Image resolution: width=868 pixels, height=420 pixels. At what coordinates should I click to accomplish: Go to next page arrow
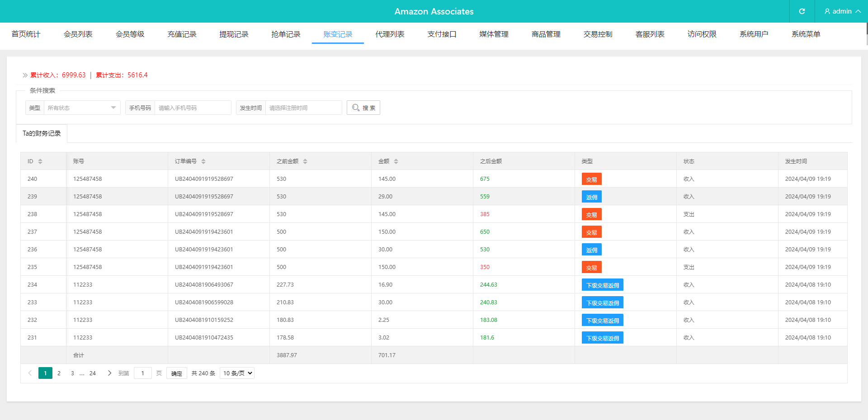click(x=109, y=373)
